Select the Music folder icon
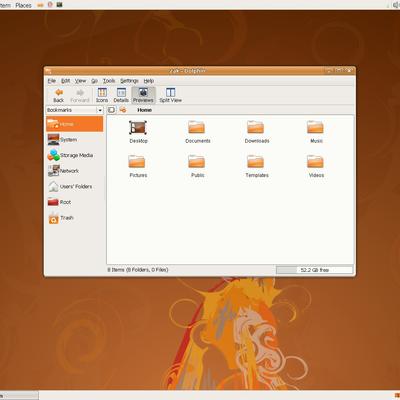Viewport: 400px width, 400px height. tap(315, 127)
